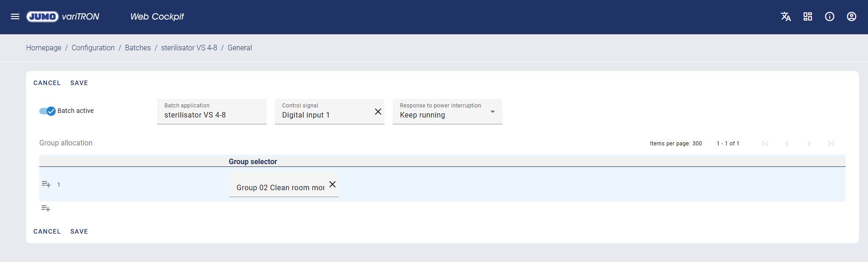
Task: Toggle the Batch active switch
Action: coord(47,111)
